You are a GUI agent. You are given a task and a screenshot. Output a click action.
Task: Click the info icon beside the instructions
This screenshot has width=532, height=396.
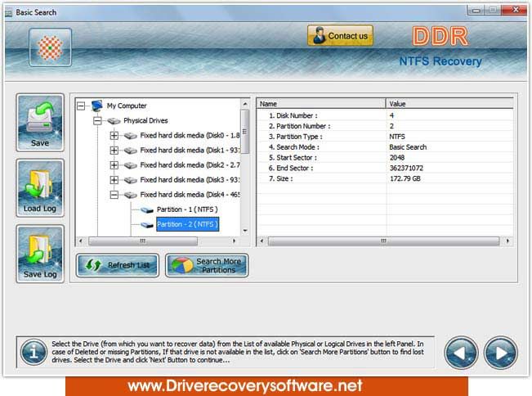(x=34, y=352)
